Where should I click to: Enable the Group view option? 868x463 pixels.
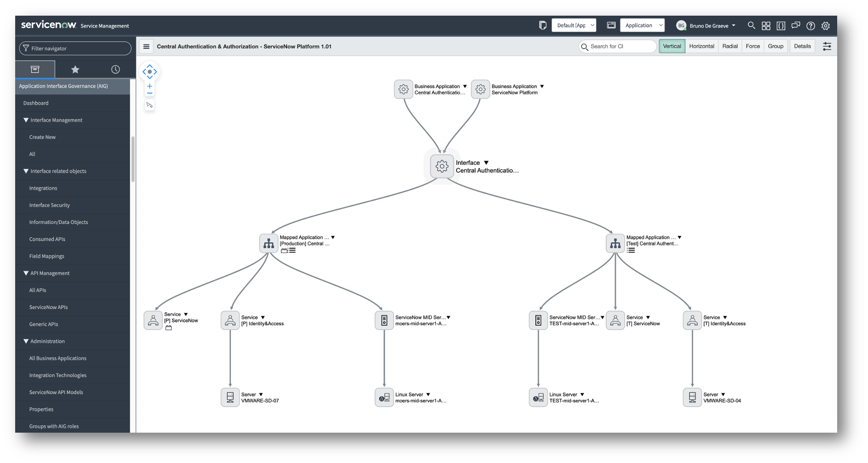click(x=776, y=46)
